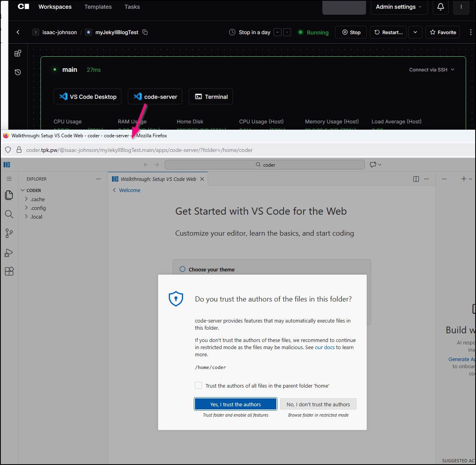Screen dimensions: 476x465
Task: Open the Admin settings dropdown
Action: pos(399,7)
